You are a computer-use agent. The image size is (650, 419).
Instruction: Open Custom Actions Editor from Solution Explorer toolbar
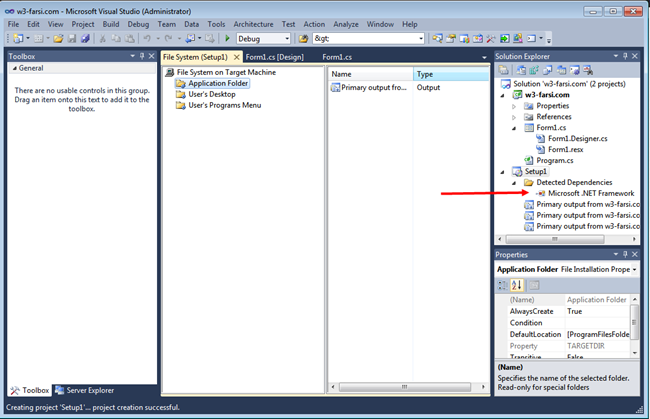point(575,70)
